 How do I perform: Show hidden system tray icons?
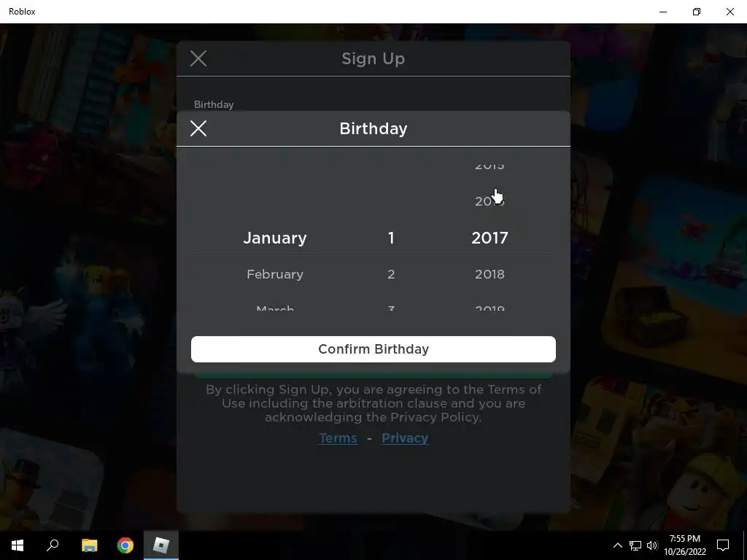point(617,545)
